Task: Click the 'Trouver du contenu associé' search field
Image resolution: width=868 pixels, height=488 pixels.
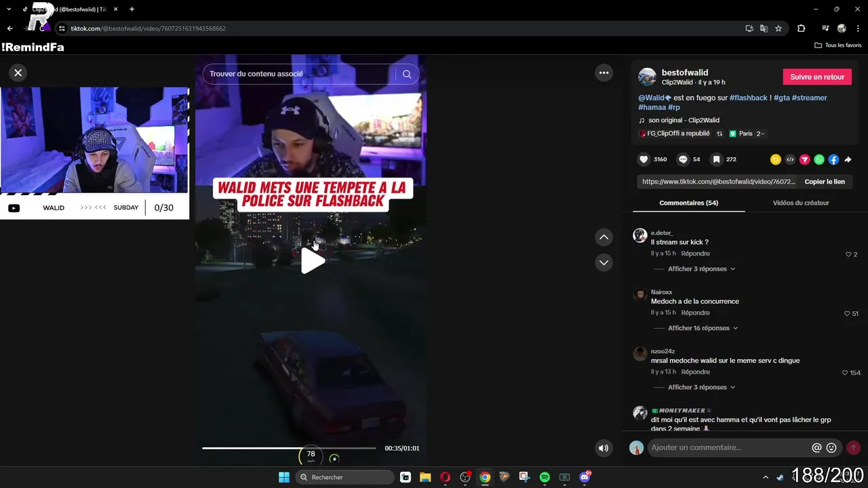Action: 298,74
